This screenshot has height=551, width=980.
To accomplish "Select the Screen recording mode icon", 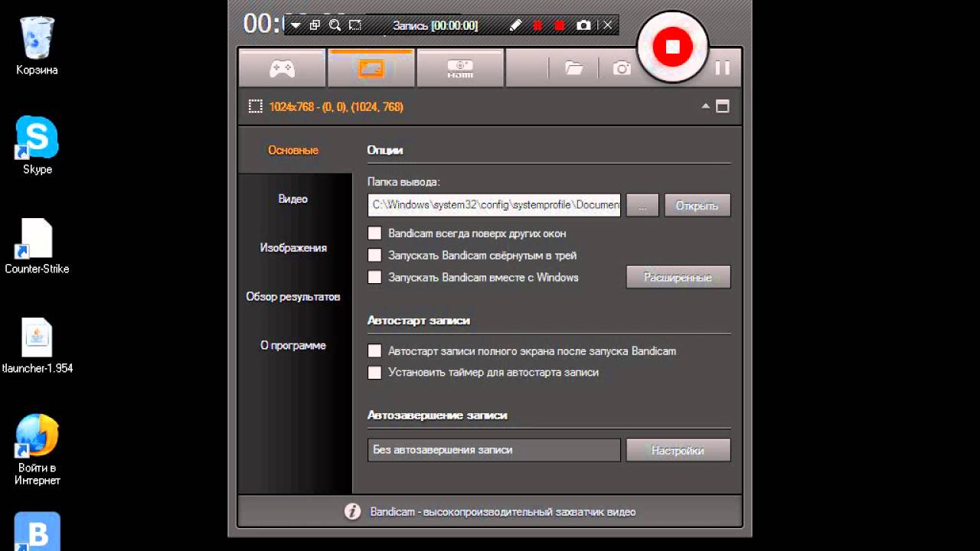I will coord(371,68).
